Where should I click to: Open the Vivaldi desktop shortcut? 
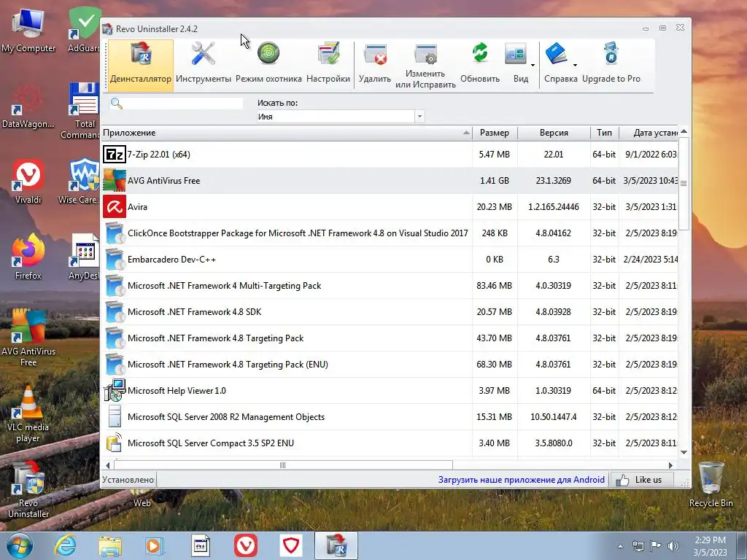(x=28, y=182)
